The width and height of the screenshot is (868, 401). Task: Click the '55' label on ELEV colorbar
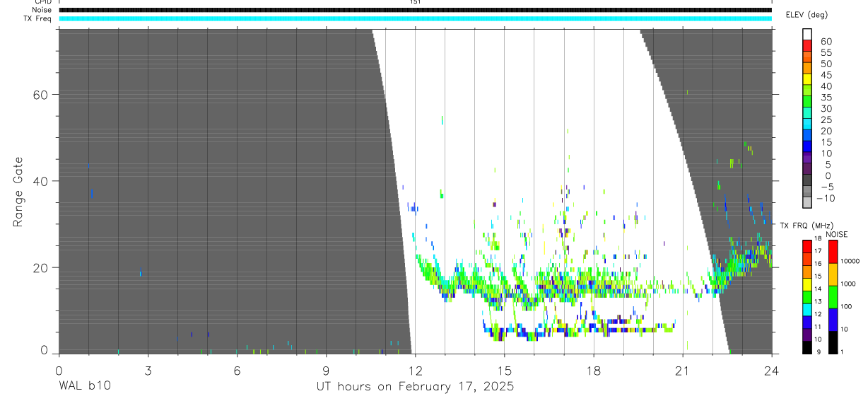[x=826, y=53]
